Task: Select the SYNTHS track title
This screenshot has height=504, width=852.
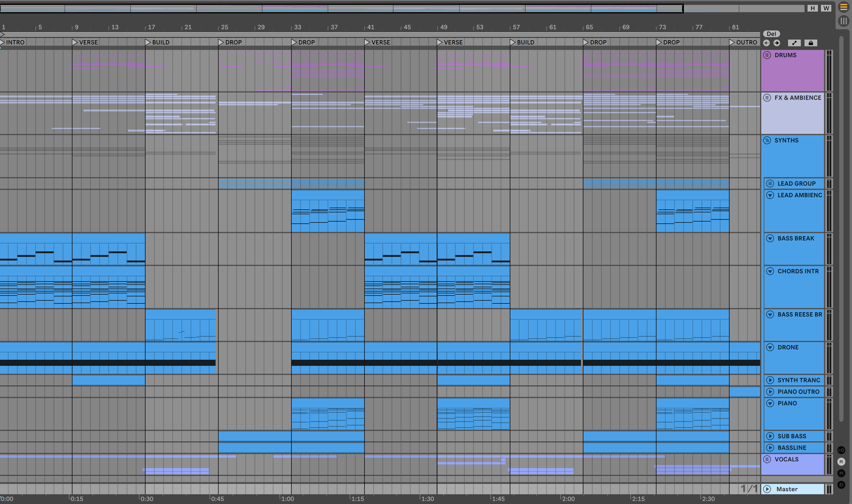Action: coord(787,140)
